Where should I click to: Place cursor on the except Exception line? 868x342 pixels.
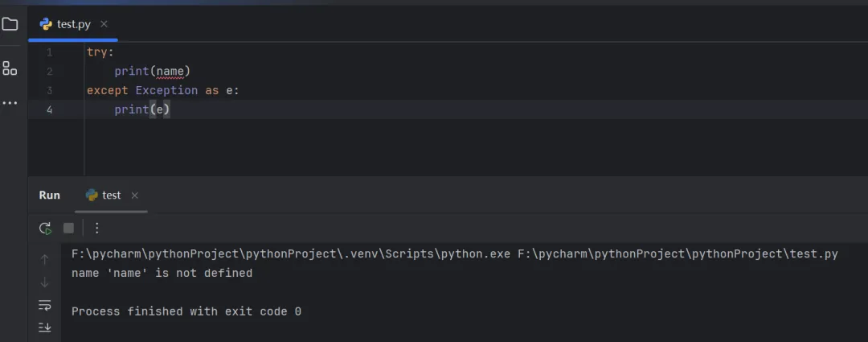click(x=162, y=90)
